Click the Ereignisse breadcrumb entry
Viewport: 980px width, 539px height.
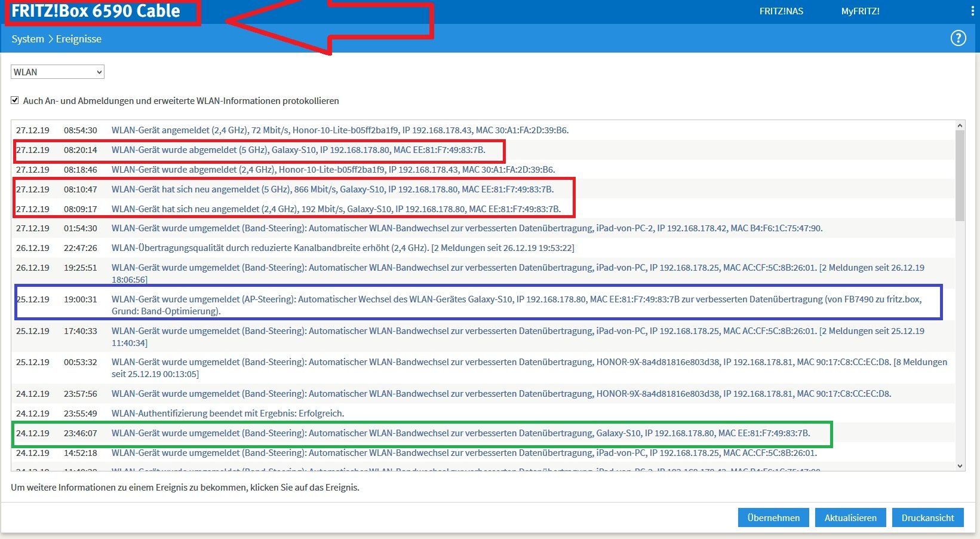point(79,39)
